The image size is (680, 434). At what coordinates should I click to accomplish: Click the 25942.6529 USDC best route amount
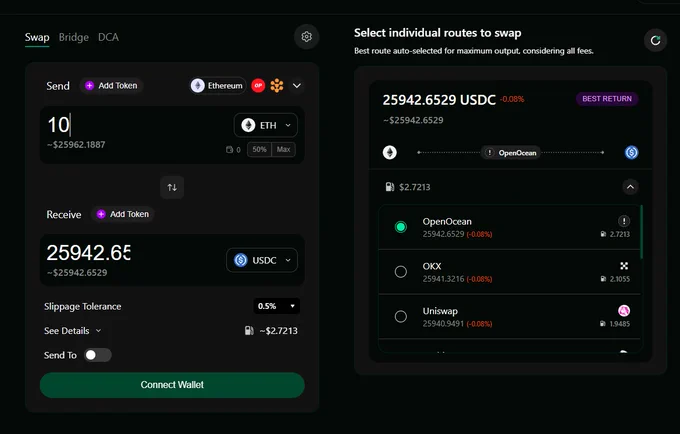439,100
